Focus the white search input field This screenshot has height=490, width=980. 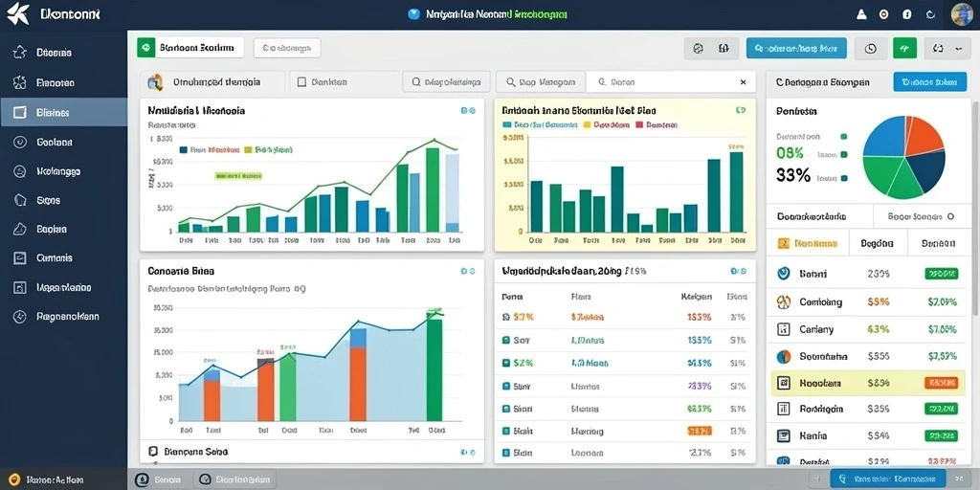point(671,82)
